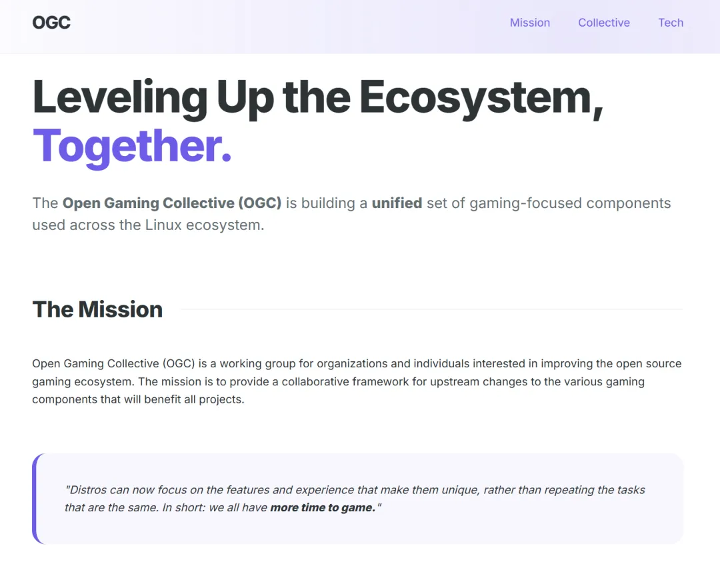Click the 'Leveling Up the Ecosystem' headline
The height and width of the screenshot is (588, 720).
[317, 97]
